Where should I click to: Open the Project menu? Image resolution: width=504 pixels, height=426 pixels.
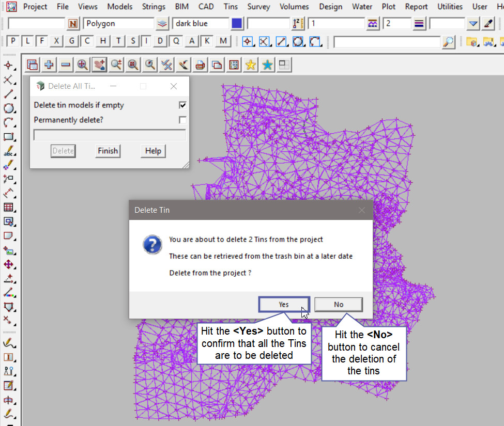35,6
